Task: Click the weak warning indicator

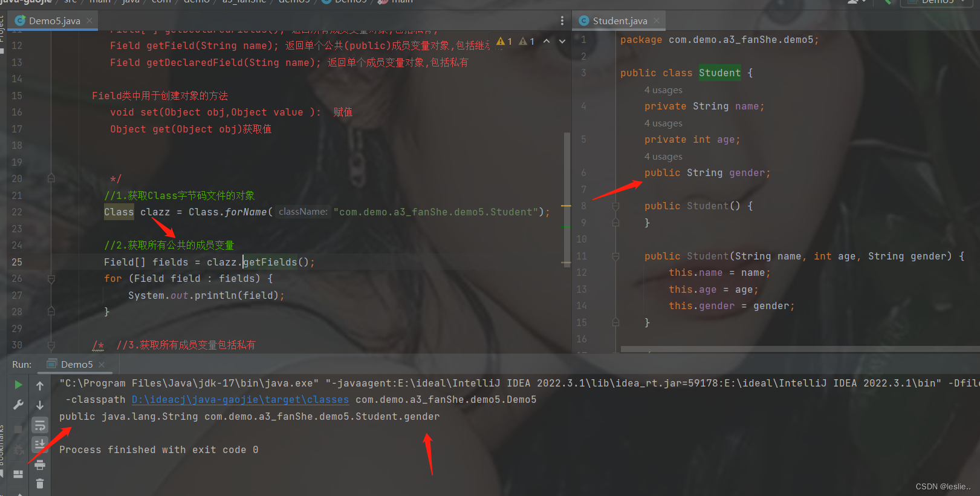Action: [527, 41]
